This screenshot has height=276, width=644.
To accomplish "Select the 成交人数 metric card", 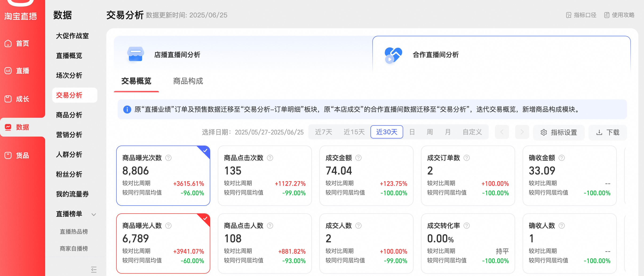I will (366, 244).
